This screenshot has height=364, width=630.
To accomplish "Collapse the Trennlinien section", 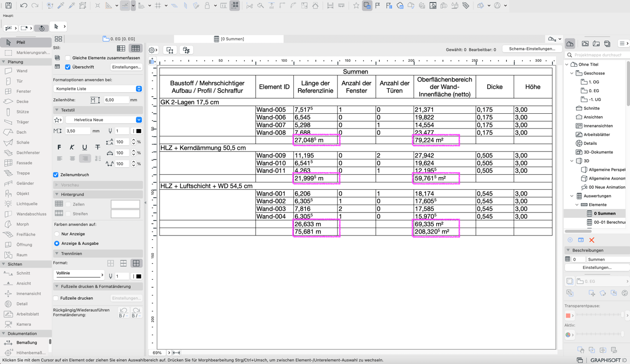I will 57,254.
